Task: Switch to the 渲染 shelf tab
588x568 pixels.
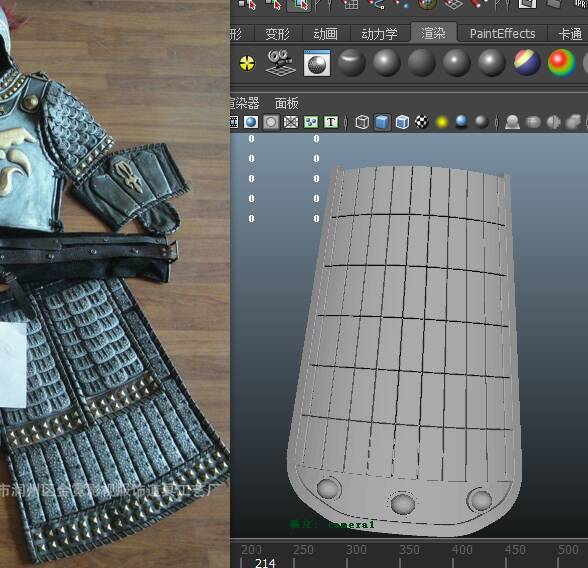Action: coord(434,33)
